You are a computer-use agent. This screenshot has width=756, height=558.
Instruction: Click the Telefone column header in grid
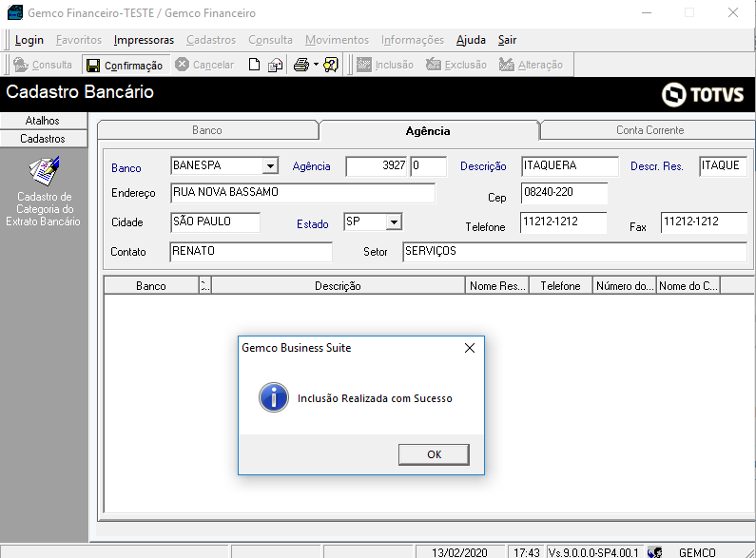click(561, 286)
